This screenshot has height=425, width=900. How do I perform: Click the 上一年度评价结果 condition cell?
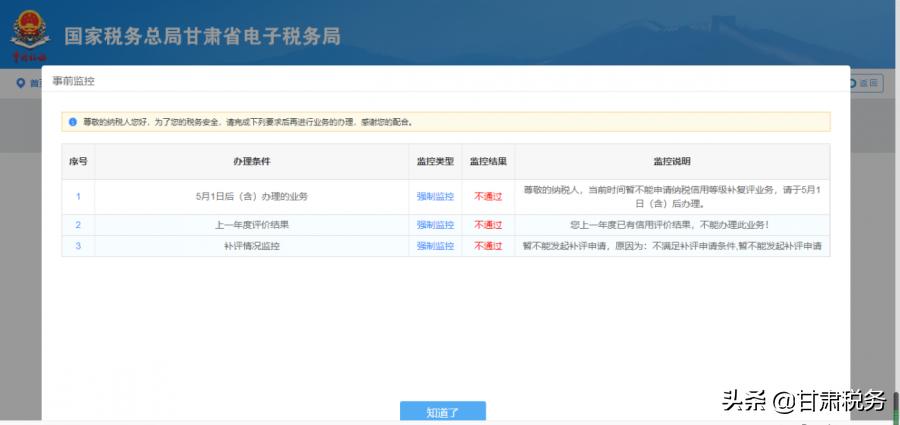tap(251, 225)
